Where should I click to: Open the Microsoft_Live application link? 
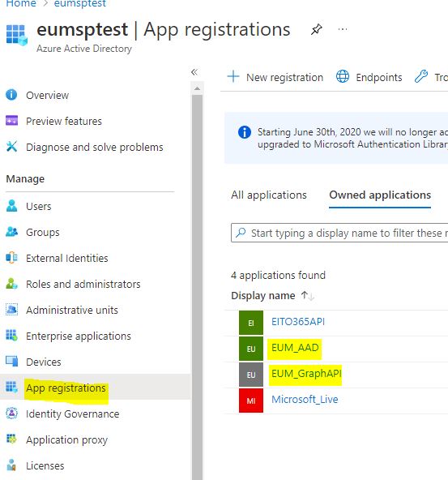pos(305,399)
